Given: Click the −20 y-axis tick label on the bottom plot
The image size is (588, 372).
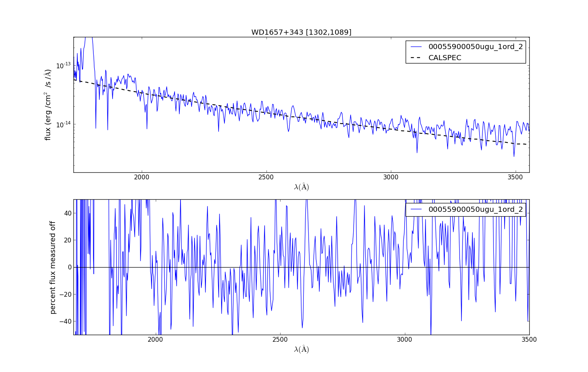Looking at the screenshot, I should click(x=65, y=294).
